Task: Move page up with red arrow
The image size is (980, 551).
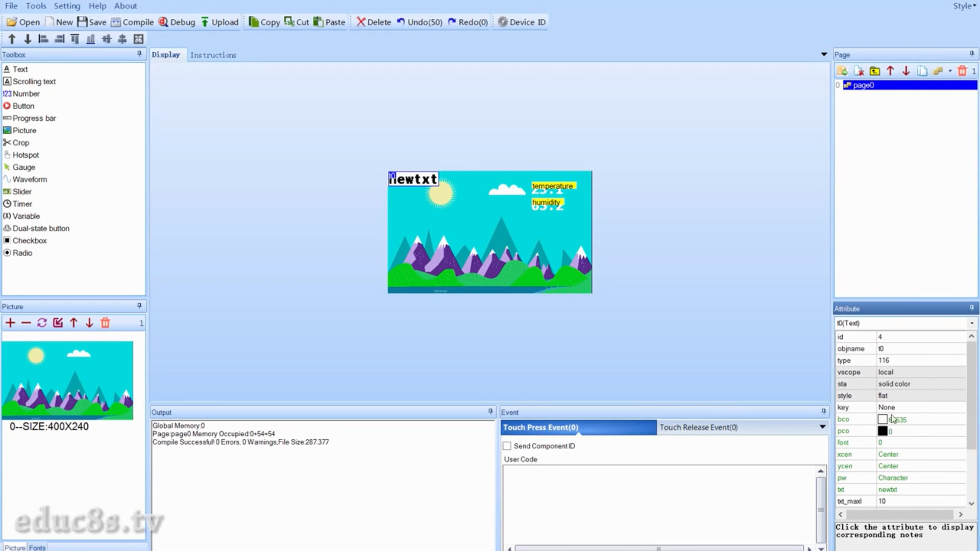Action: click(890, 71)
